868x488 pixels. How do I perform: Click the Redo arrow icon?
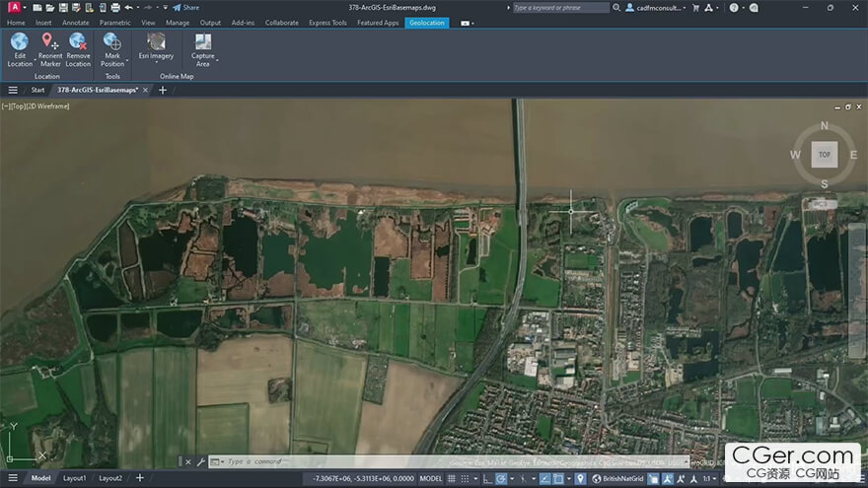click(148, 8)
